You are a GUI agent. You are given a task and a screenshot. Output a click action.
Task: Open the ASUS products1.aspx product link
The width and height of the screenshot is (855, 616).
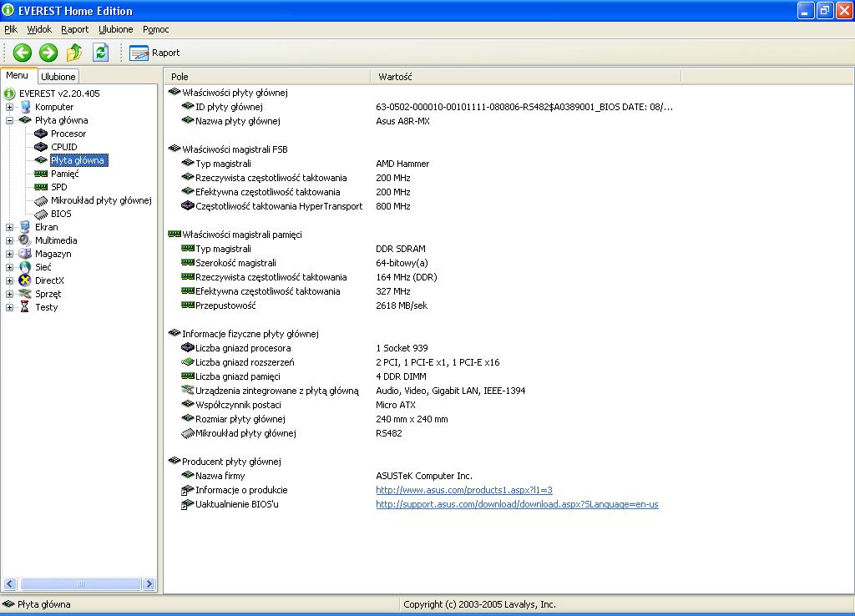464,490
